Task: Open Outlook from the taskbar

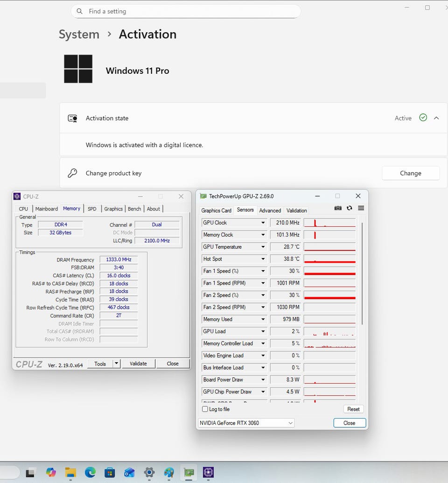Action: [x=129, y=472]
